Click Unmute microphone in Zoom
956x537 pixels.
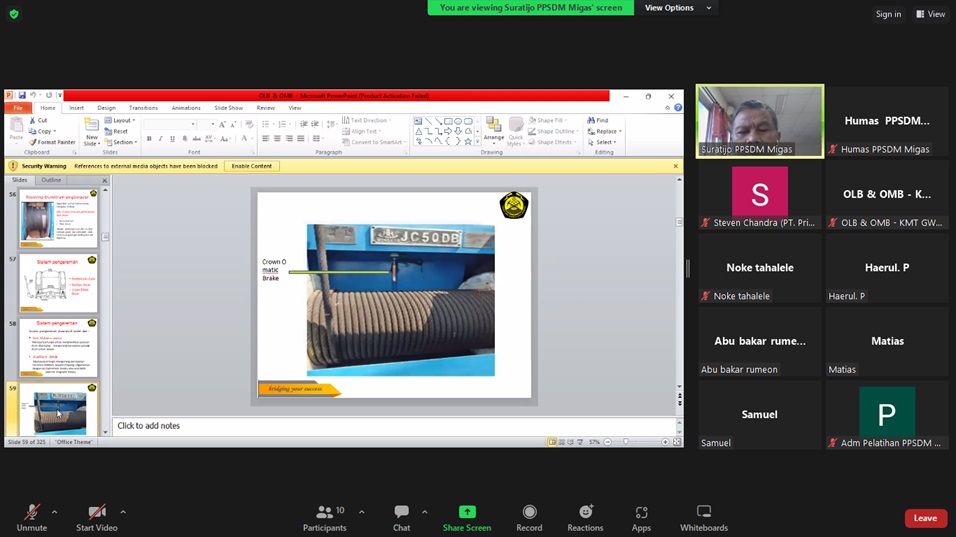click(32, 518)
